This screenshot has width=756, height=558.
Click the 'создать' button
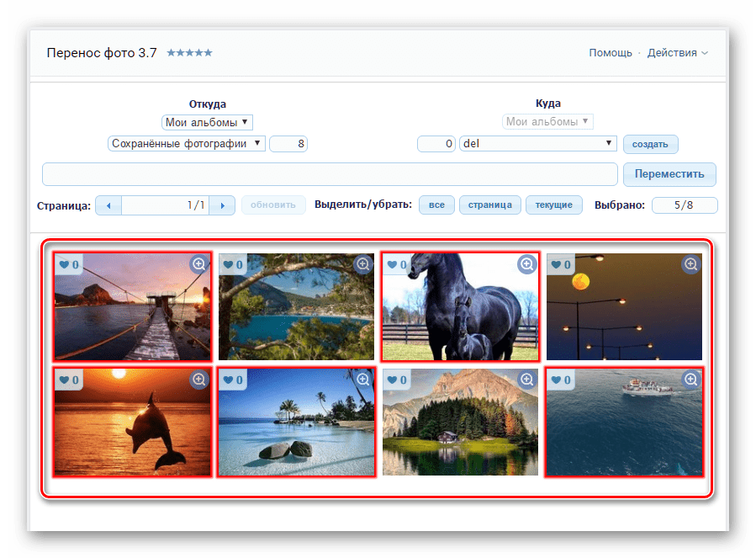(650, 144)
